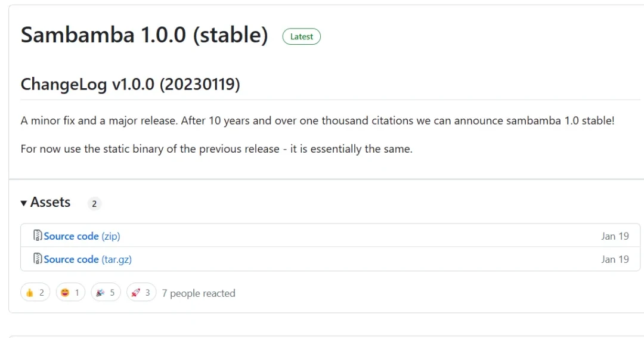
Task: Click the paragraph announcing sambamba 1.0 stable
Action: click(317, 120)
